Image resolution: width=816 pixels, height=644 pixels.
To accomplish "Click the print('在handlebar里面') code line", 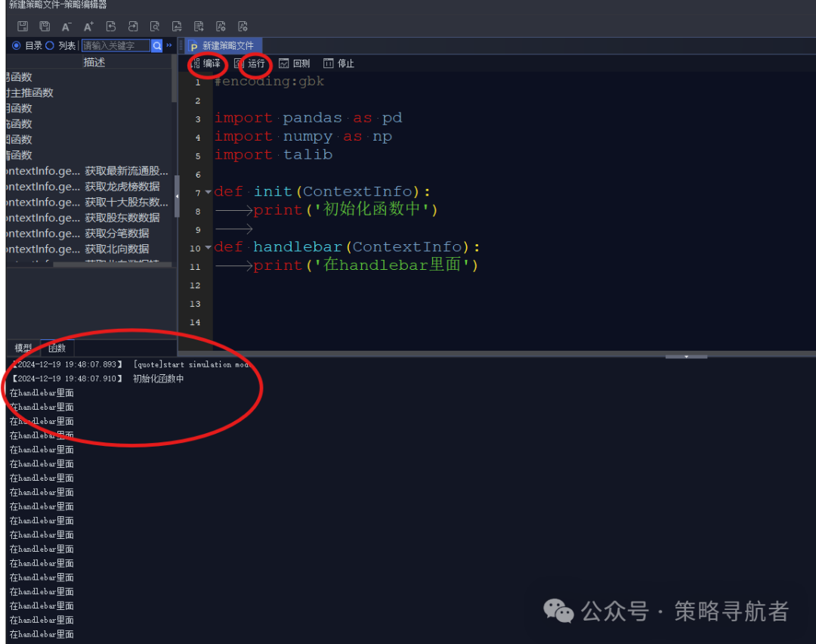I will [x=366, y=265].
